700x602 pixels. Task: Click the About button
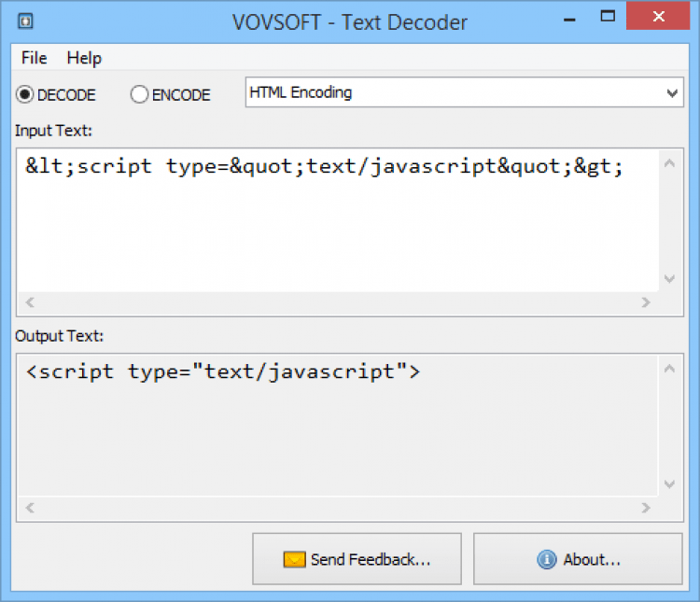[x=578, y=559]
